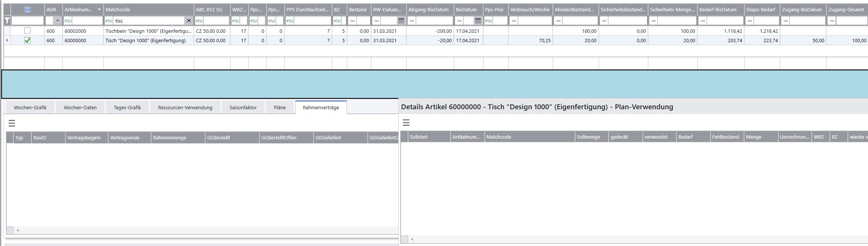
Task: Open calendar picker for BisDatum filter
Action: pyautogui.click(x=478, y=21)
